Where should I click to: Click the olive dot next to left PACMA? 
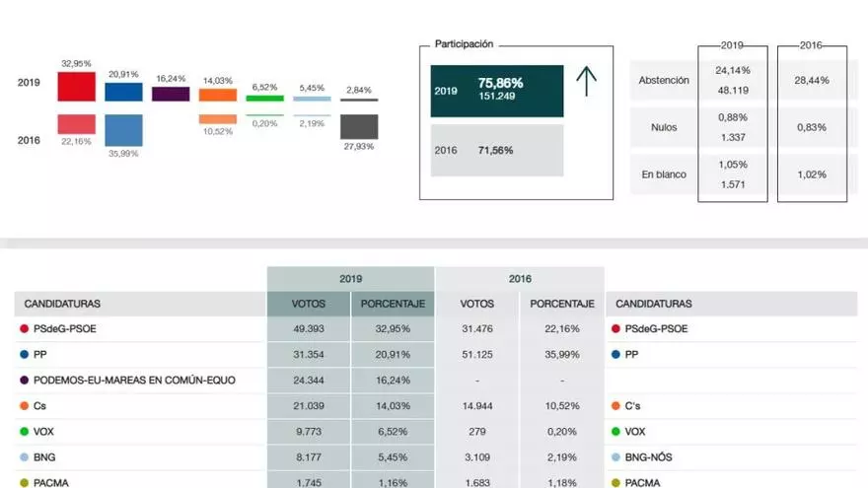point(23,482)
